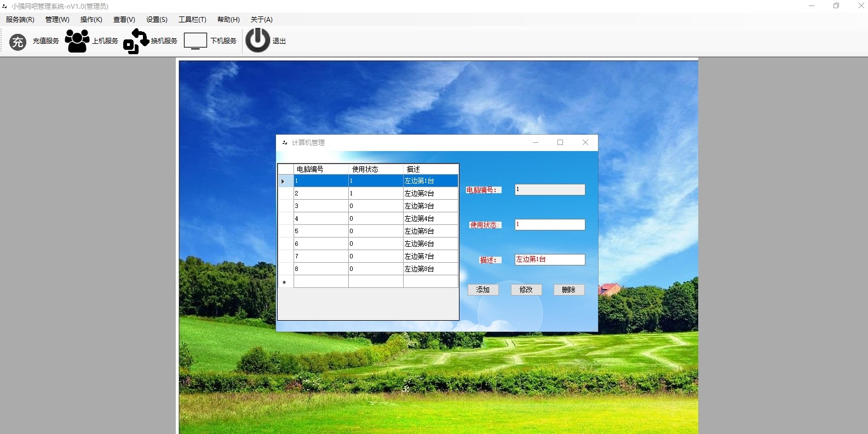
Task: Click the 换机服务 swap machines icon
Action: coord(136,41)
